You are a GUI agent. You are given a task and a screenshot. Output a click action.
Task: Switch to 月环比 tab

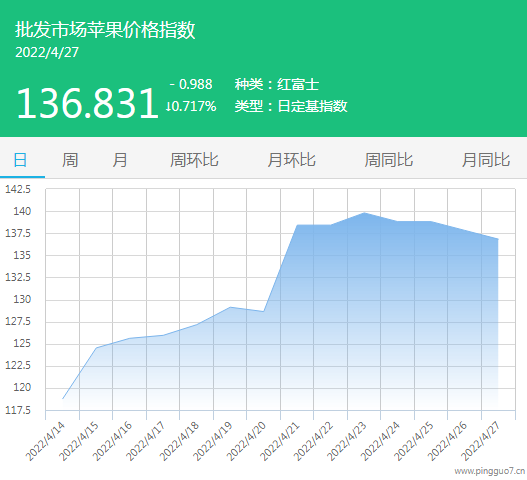(x=291, y=160)
